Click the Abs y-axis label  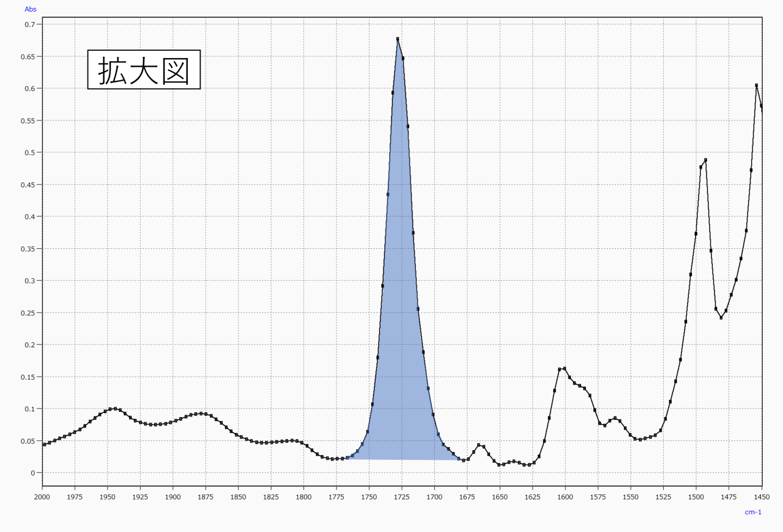pos(30,9)
